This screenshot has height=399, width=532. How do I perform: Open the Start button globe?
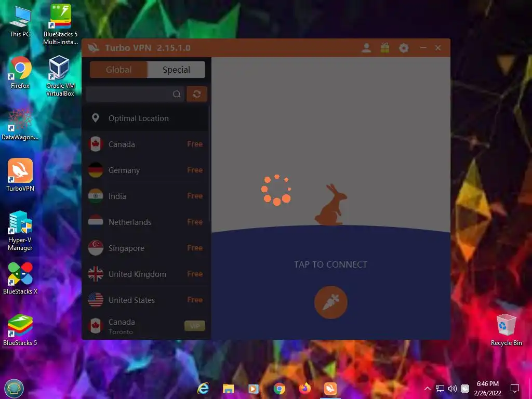click(x=14, y=389)
